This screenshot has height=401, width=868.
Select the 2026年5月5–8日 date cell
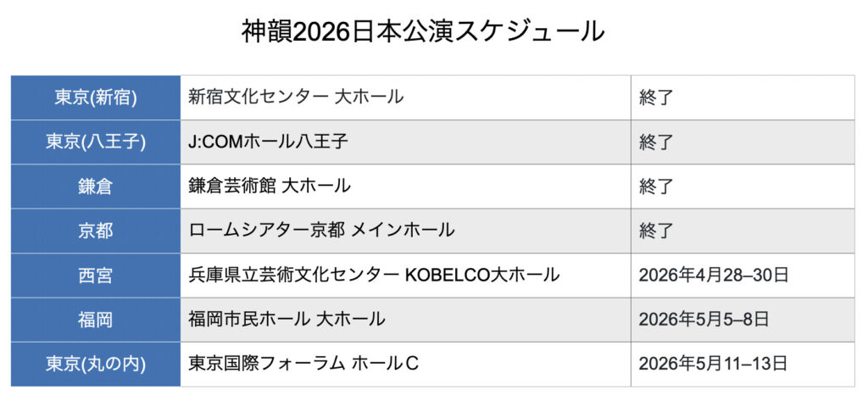(704, 320)
